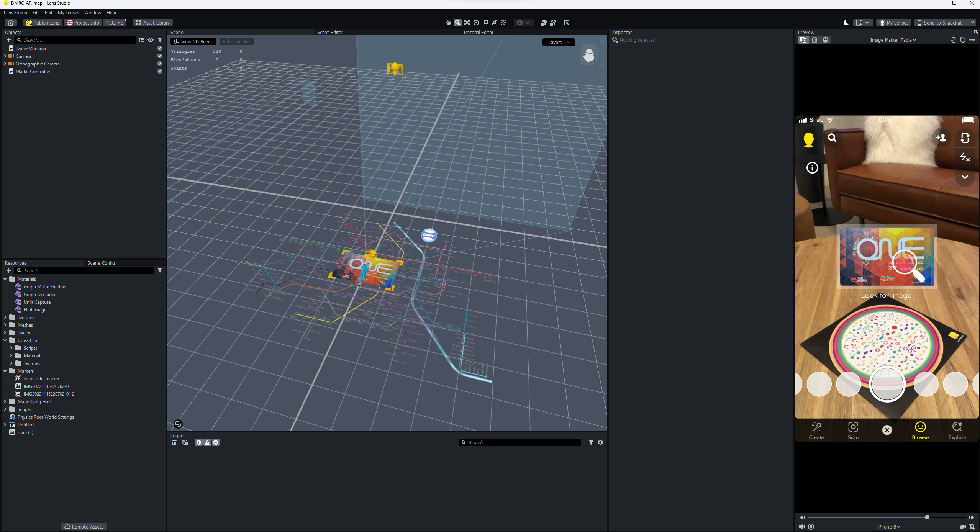Open the Layers dropdown in Scene
980x532 pixels.
click(x=559, y=42)
